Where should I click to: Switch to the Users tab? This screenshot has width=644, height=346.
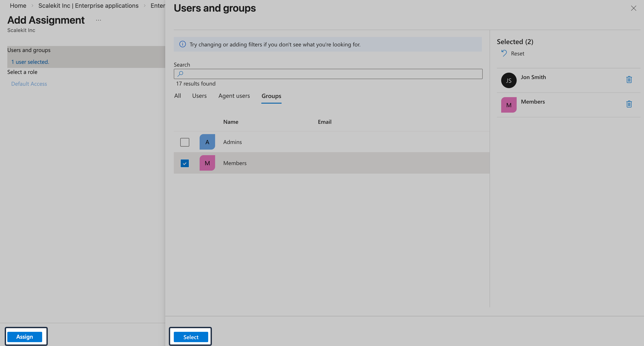199,96
